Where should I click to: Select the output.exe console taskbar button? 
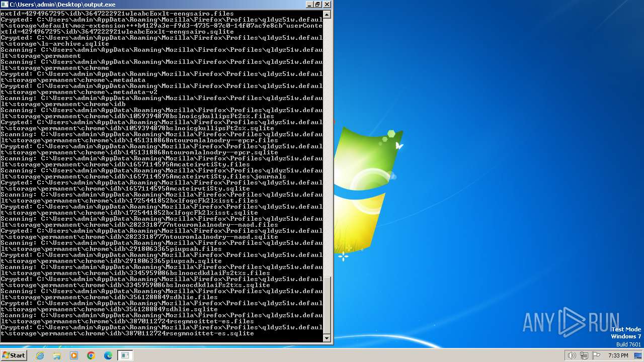click(x=125, y=355)
